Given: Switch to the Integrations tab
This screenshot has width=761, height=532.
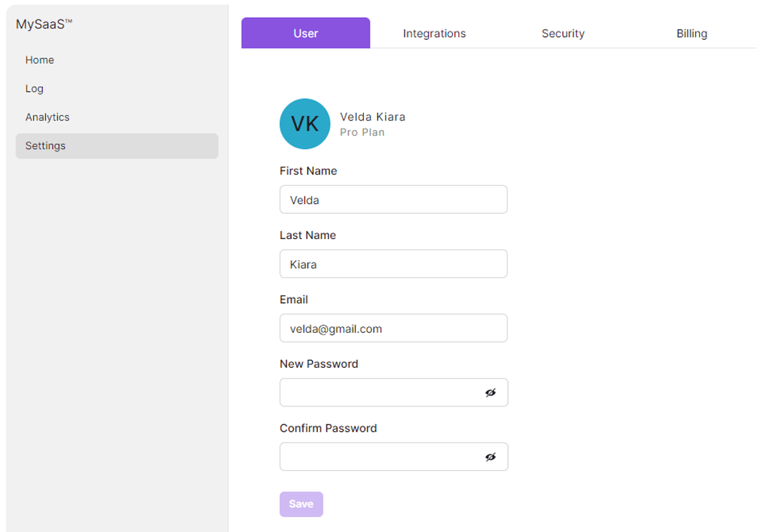Looking at the screenshot, I should click(x=434, y=33).
